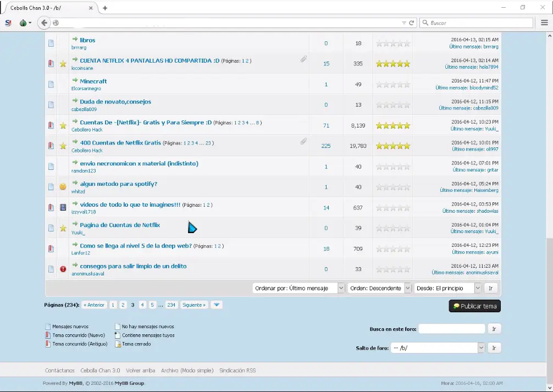Click Contáctanos footer link

pyautogui.click(x=59, y=371)
